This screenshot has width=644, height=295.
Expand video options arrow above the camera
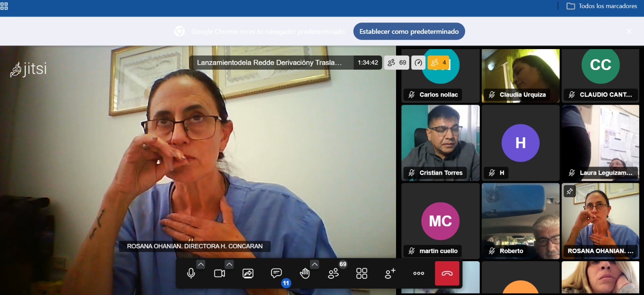pos(229,264)
